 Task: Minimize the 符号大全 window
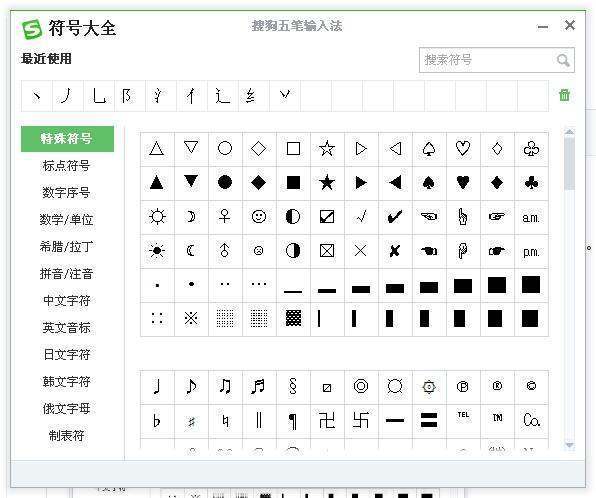coord(543,27)
